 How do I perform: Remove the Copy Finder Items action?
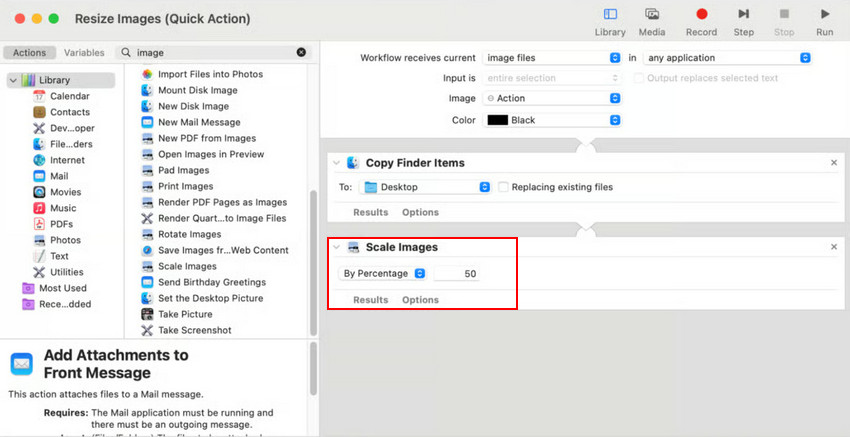click(834, 163)
